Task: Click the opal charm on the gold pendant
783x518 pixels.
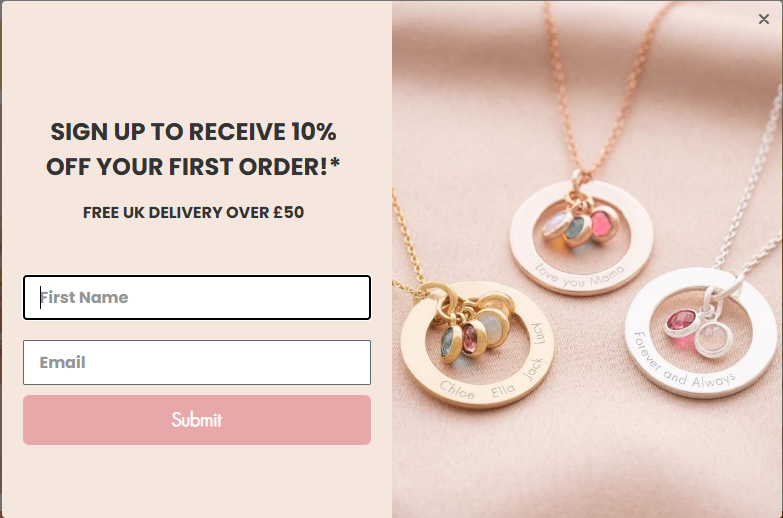Action: [x=493, y=328]
